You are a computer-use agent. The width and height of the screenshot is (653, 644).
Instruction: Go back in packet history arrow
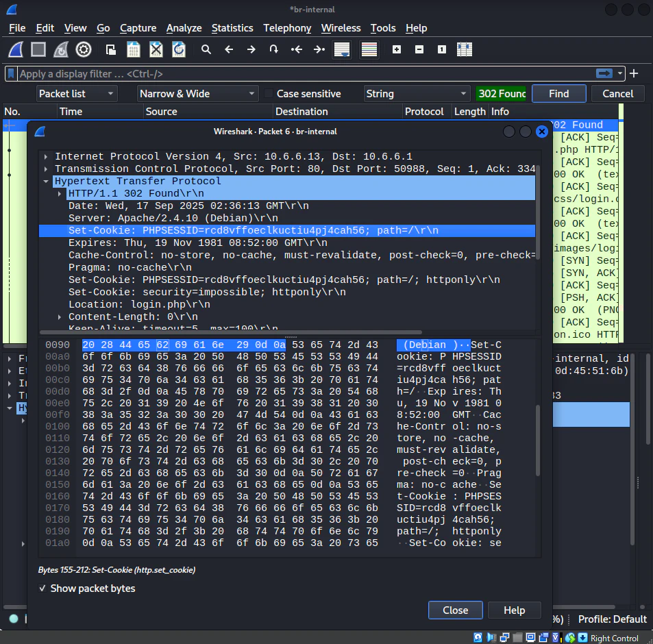click(x=229, y=49)
